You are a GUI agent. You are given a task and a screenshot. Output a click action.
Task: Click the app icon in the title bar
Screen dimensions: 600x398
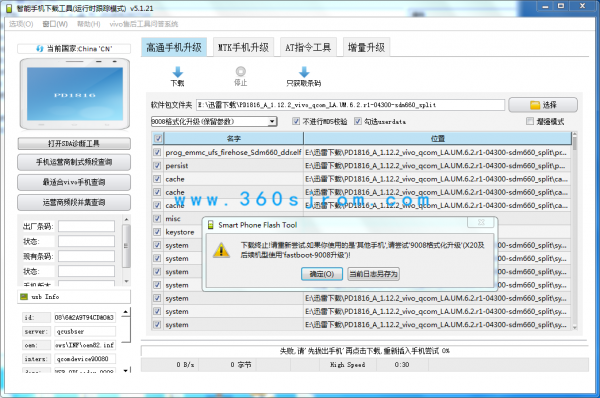(x=10, y=8)
